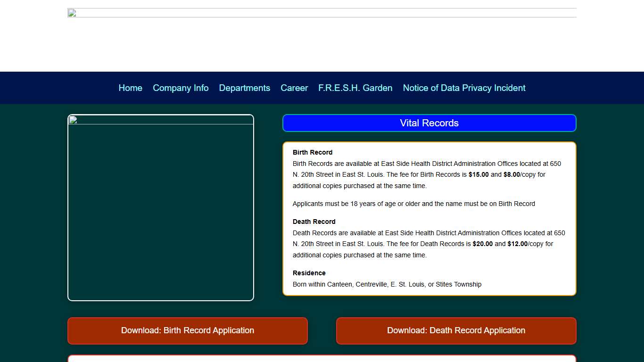The width and height of the screenshot is (644, 362).
Task: Download the Death Record Application
Action: (456, 330)
